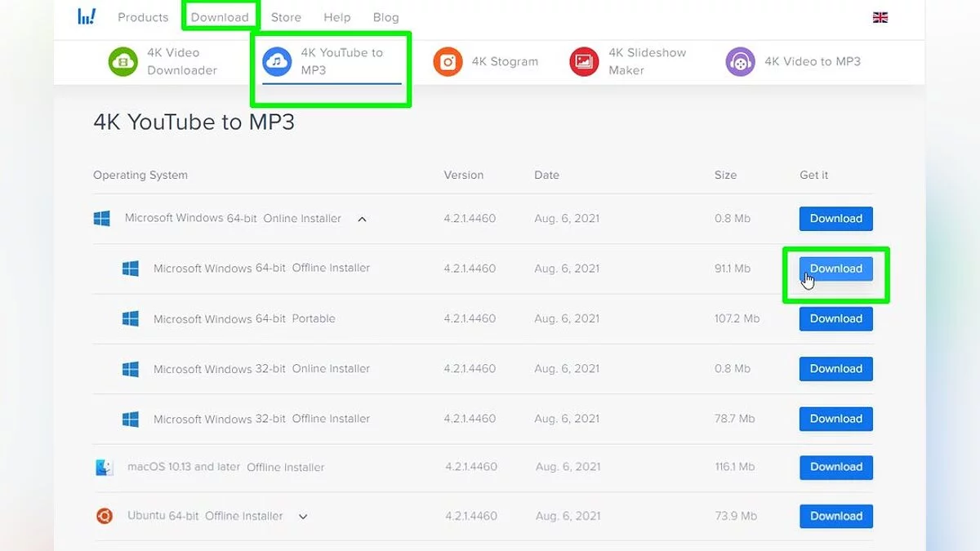Click the 4K Slideshow Maker red icon
The image size is (980, 551).
pyautogui.click(x=584, y=62)
